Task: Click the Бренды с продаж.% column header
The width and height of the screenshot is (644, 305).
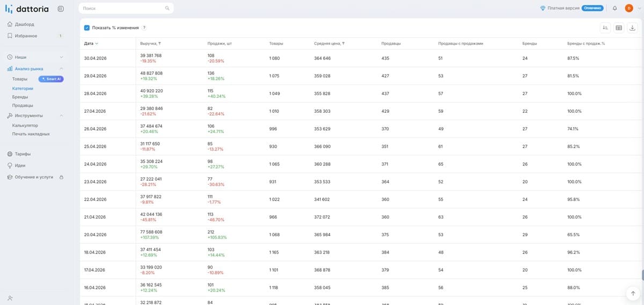Action: 586,43
